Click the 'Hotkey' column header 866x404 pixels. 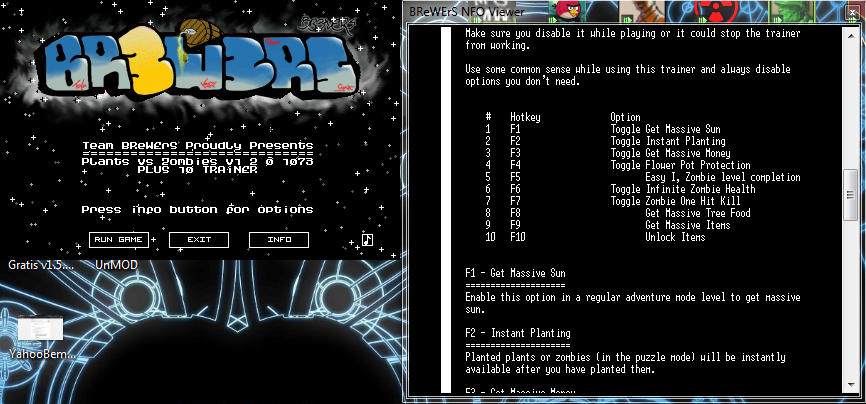click(525, 117)
